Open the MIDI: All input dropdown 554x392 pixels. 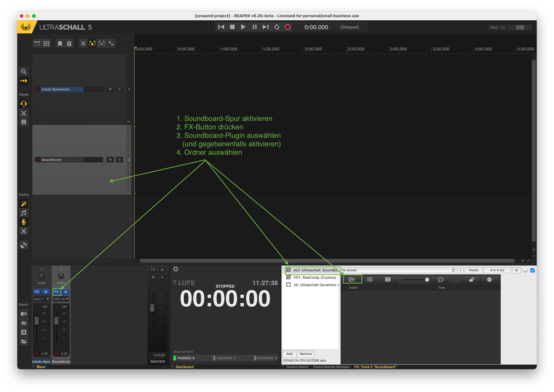tap(61, 299)
